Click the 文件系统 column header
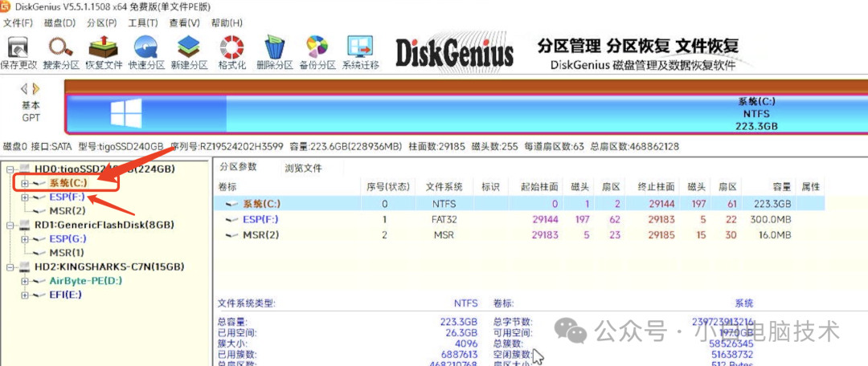 point(444,187)
